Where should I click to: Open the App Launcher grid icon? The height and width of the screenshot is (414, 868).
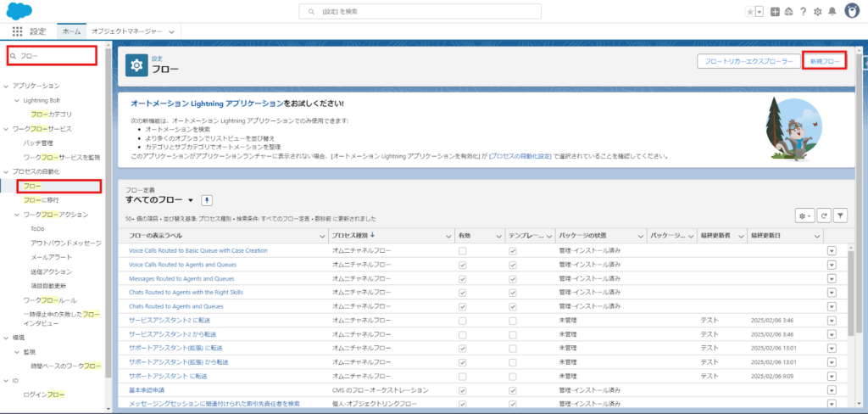pos(17,31)
